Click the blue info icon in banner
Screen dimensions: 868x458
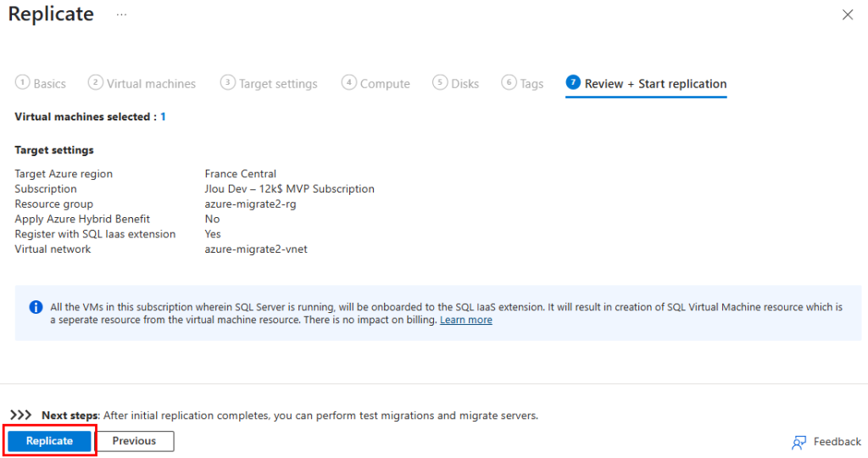(36, 307)
